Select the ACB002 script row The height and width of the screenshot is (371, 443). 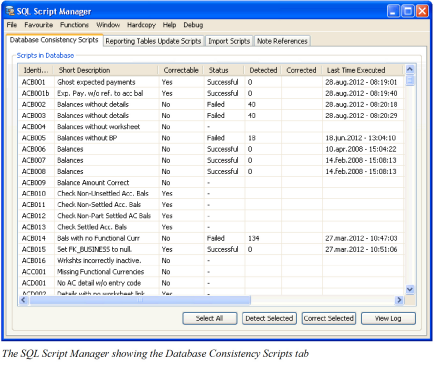coord(211,104)
